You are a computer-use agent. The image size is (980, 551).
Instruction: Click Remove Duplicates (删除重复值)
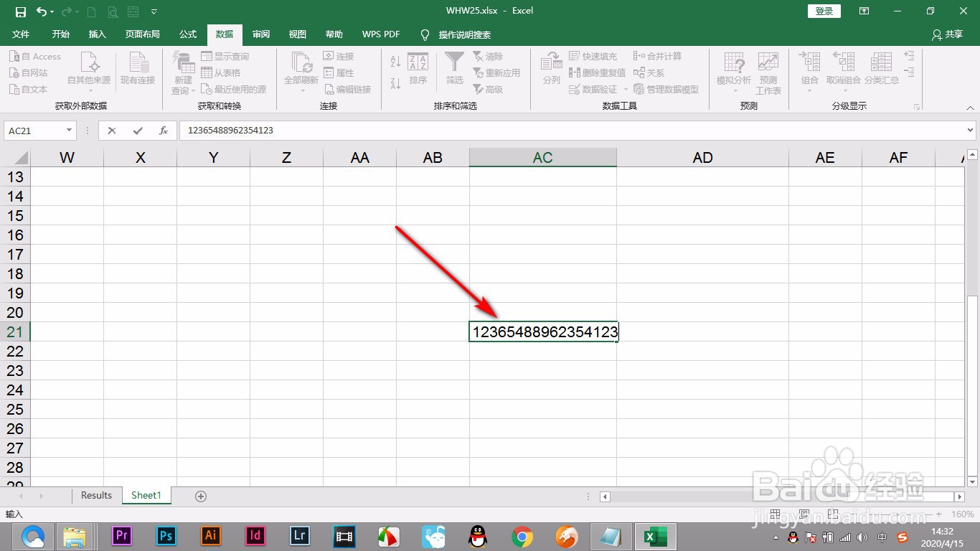(597, 73)
